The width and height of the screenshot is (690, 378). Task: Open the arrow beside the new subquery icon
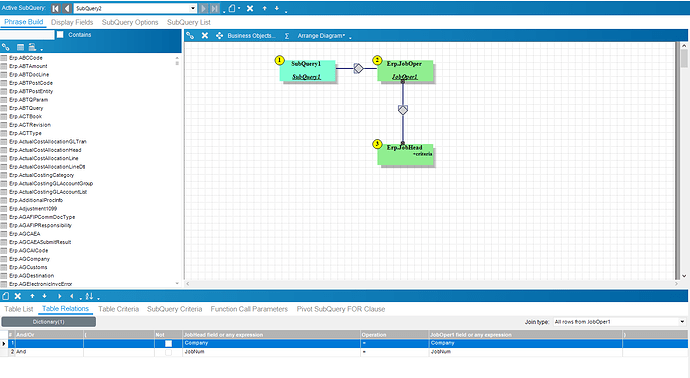[239, 8]
